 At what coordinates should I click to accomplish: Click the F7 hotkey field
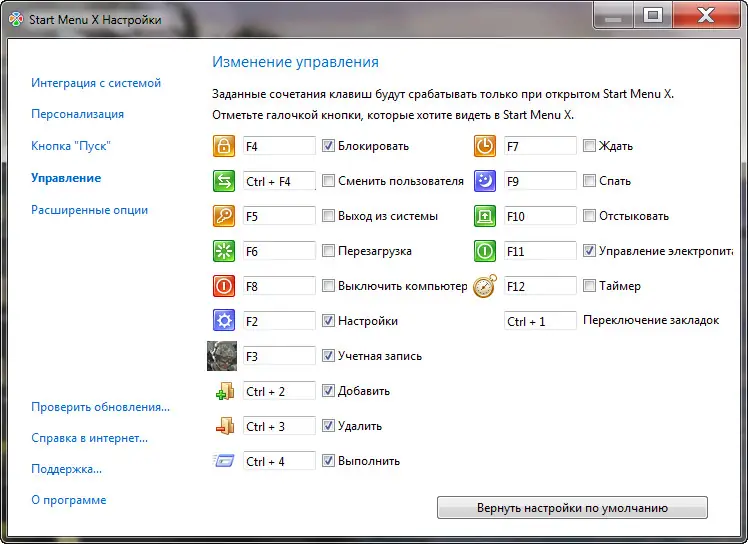[x=540, y=146]
